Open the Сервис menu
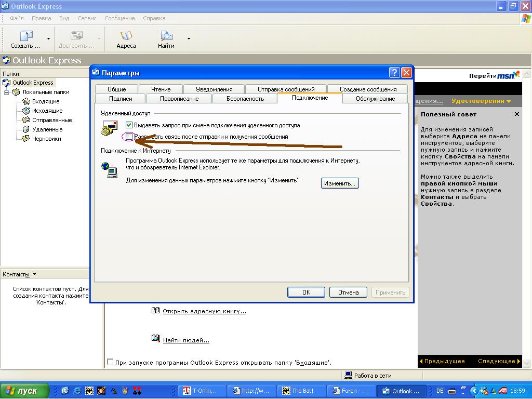The image size is (532, 399). coord(87,18)
